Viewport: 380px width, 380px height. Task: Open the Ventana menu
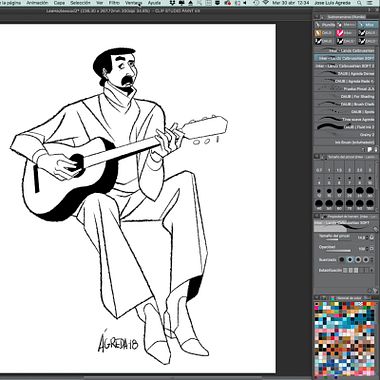click(134, 3)
